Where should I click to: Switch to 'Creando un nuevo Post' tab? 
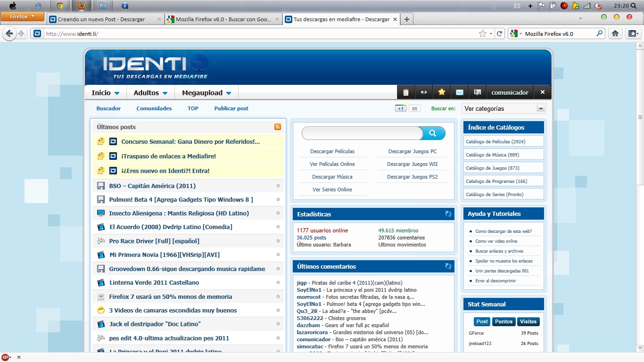point(106,19)
